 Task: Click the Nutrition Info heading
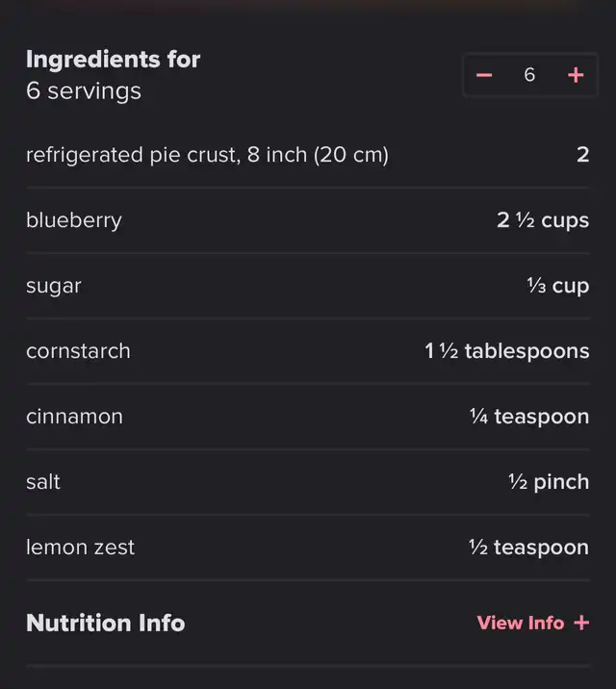106,623
